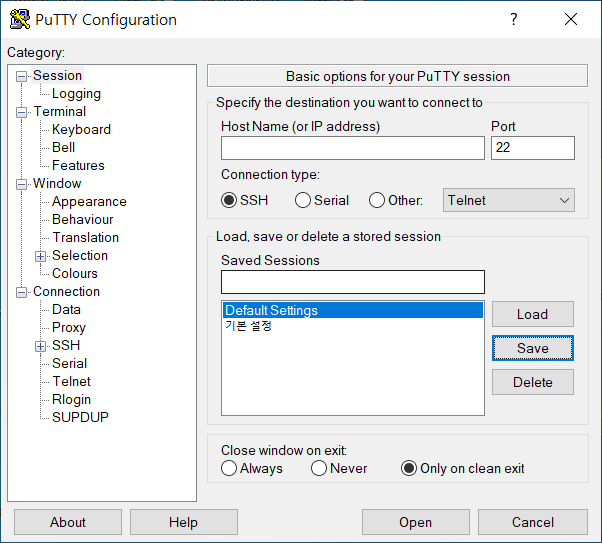The image size is (602, 543).
Task: Click the About button
Action: click(x=68, y=522)
